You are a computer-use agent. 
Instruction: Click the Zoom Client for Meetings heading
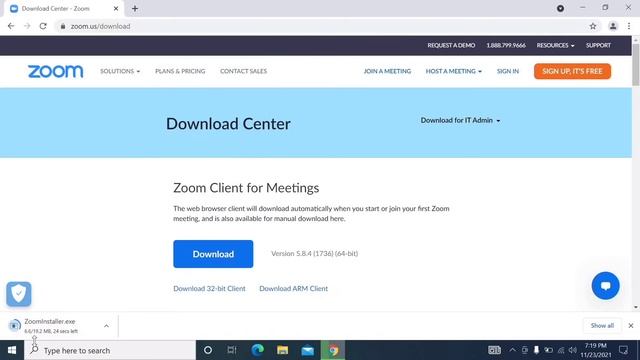(x=246, y=188)
